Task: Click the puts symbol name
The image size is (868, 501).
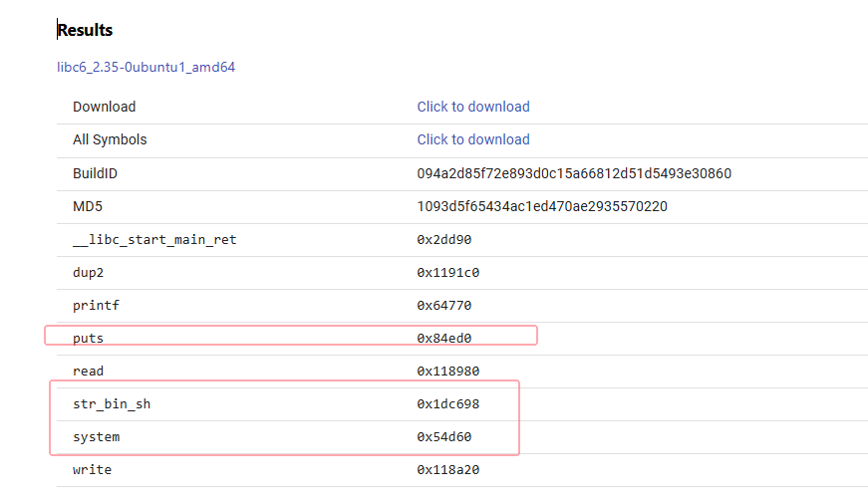Action: click(89, 338)
